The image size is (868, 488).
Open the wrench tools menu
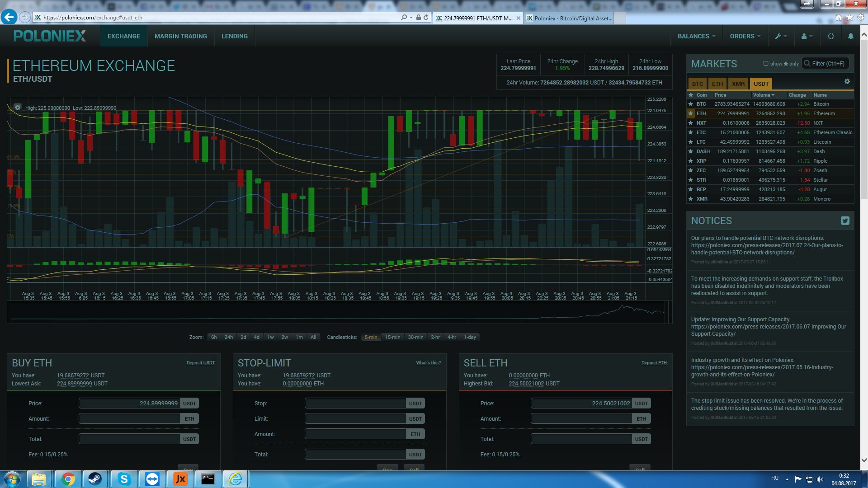coord(781,36)
